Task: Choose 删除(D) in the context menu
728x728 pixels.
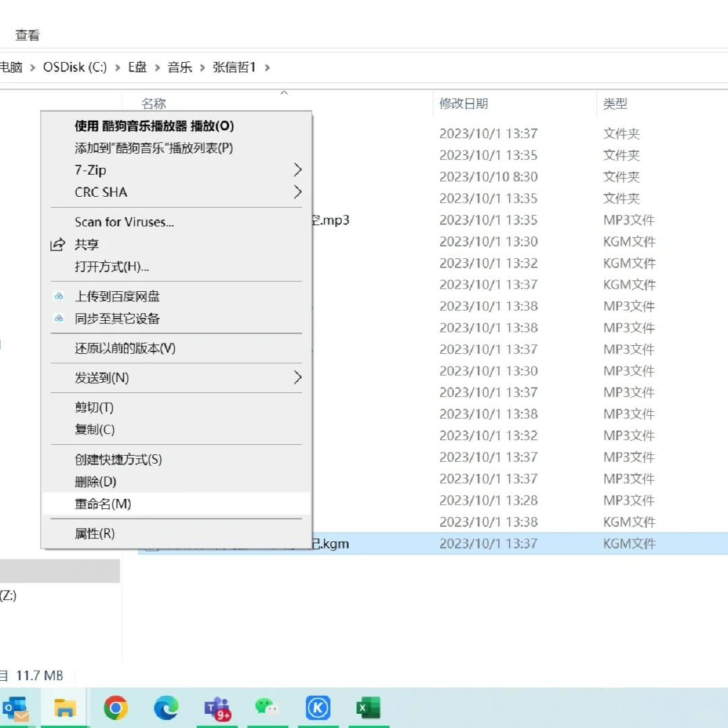Action: pos(96,481)
